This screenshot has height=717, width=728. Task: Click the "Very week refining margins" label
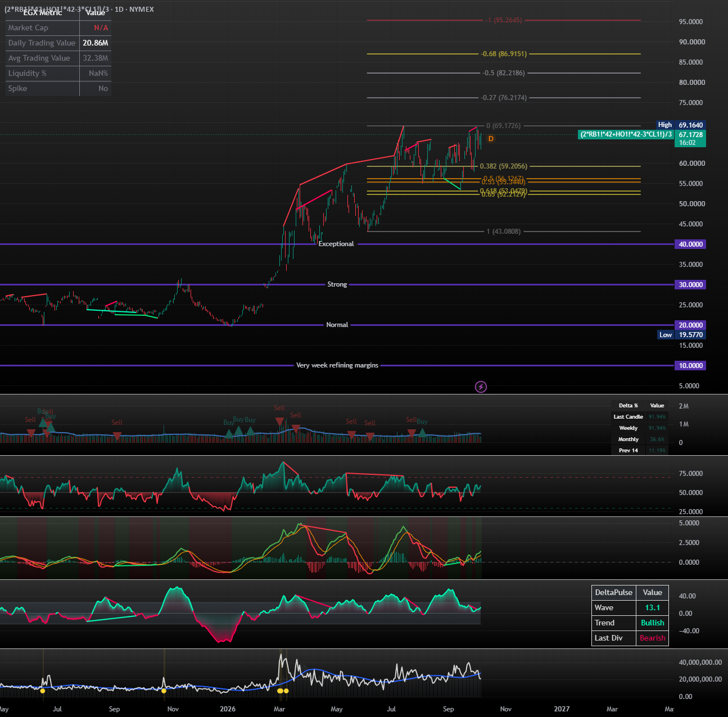coord(337,365)
